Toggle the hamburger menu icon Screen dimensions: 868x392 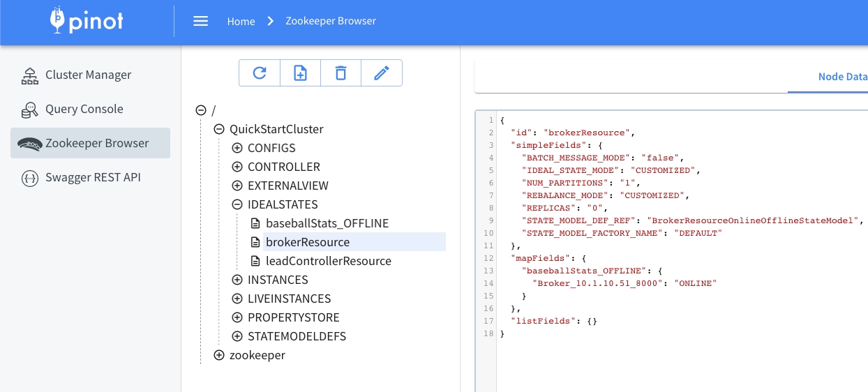201,21
